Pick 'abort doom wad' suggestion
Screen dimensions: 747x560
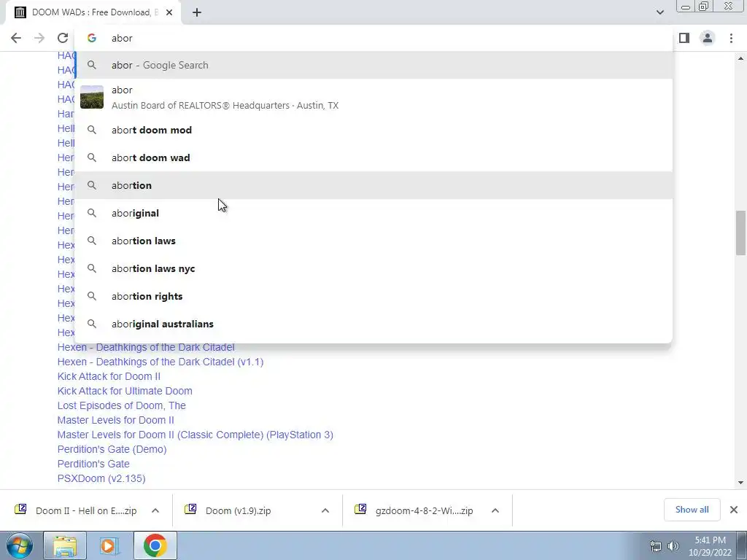(373, 157)
